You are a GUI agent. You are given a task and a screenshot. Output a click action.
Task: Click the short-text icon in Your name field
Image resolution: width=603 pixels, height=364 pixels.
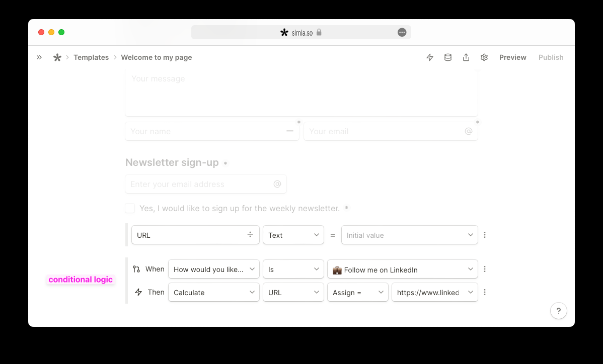[x=290, y=131]
